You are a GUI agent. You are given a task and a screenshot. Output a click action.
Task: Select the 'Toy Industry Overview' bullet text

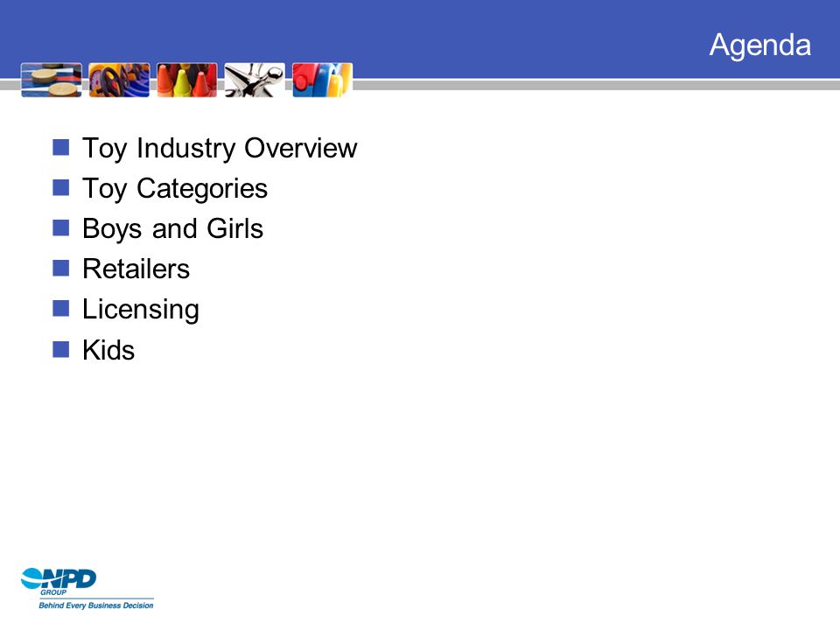point(220,149)
